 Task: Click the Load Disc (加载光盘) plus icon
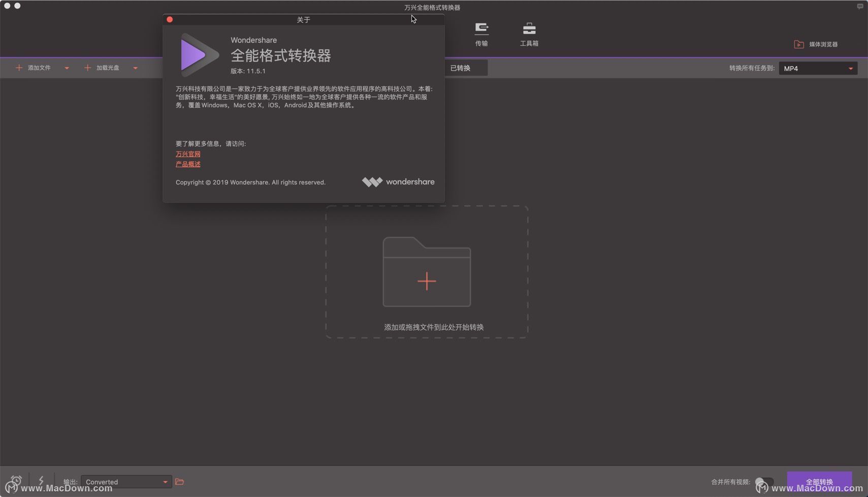tap(87, 68)
